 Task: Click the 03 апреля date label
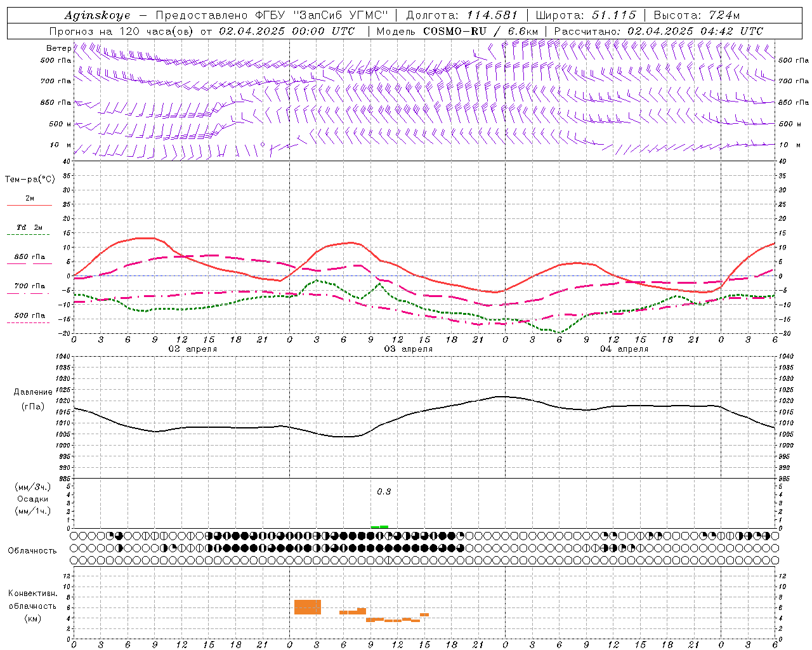pyautogui.click(x=408, y=348)
